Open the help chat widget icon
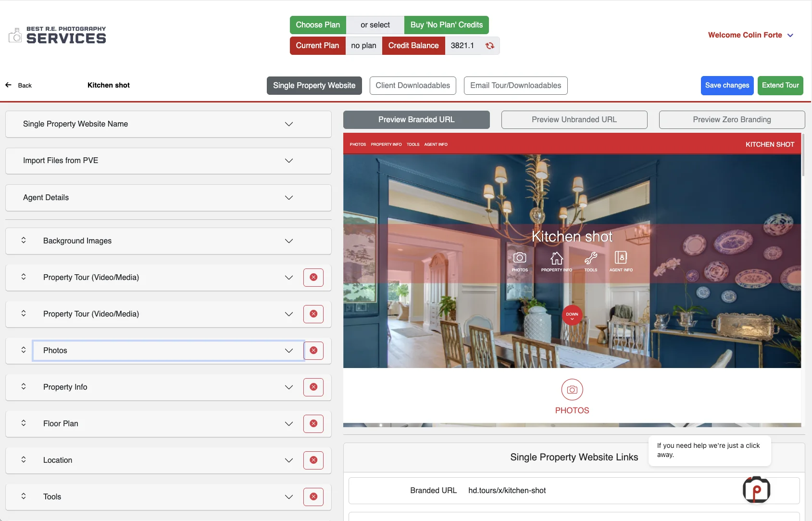Screen dimensions: 812x521 756,490
